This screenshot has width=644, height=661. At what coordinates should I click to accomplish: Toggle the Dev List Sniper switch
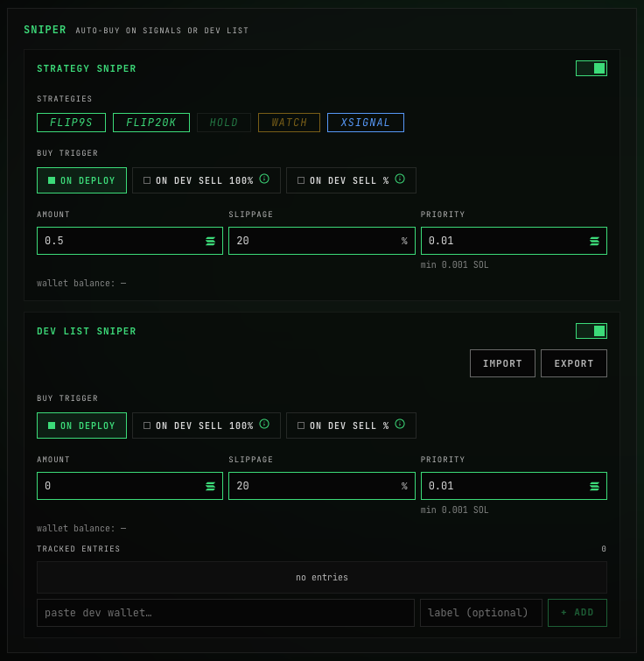(x=591, y=331)
